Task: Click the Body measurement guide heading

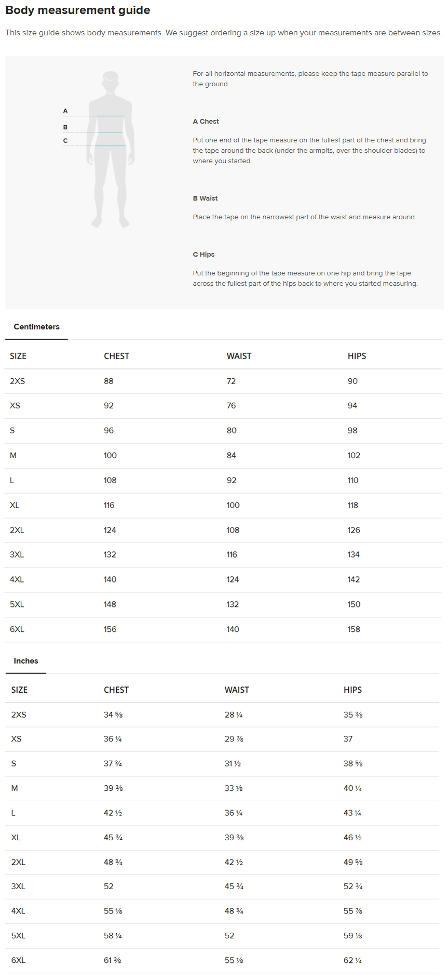Action: click(78, 10)
